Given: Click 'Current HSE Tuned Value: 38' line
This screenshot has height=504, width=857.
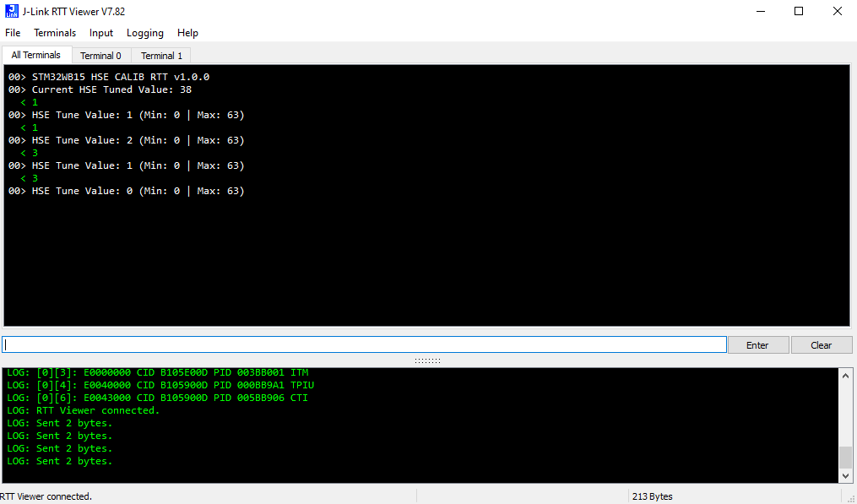Looking at the screenshot, I should [x=100, y=89].
